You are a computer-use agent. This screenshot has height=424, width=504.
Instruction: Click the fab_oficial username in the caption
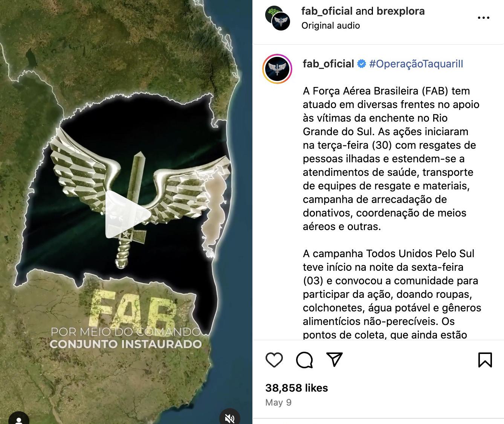click(328, 64)
